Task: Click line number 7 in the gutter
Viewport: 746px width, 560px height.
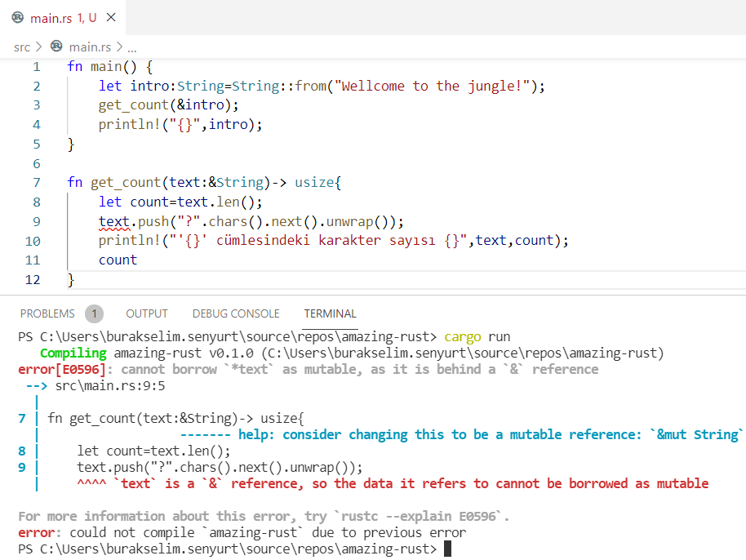Action: coord(36,183)
